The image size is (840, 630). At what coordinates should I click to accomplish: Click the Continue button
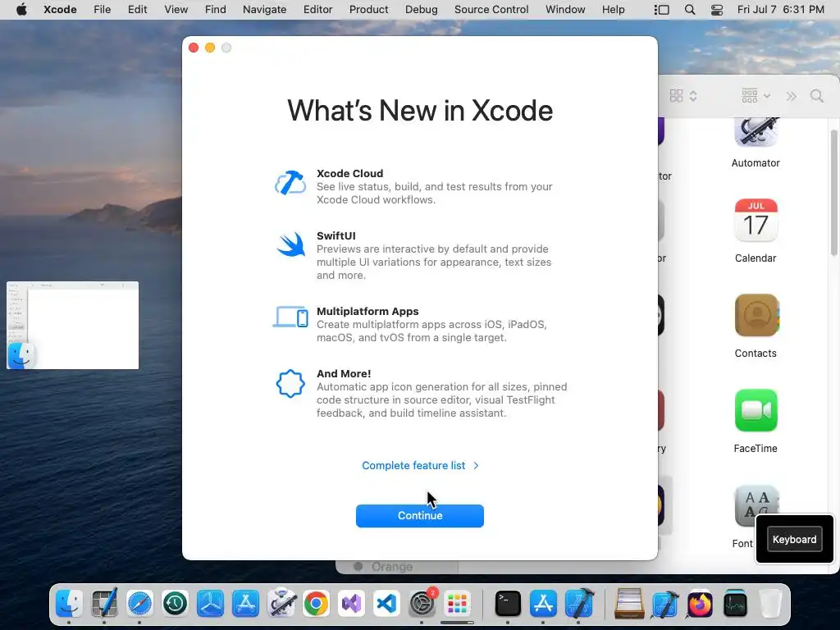419,515
